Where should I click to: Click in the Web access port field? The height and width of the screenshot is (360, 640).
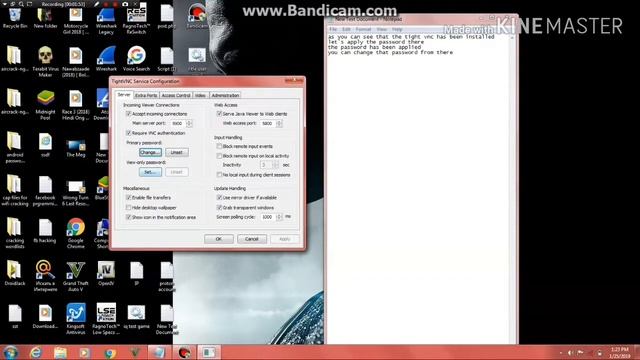pos(268,123)
